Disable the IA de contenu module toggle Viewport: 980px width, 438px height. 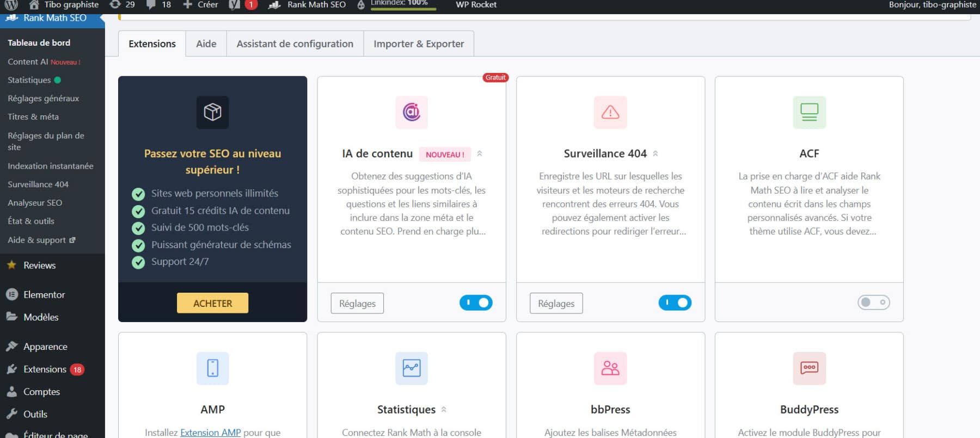click(476, 303)
